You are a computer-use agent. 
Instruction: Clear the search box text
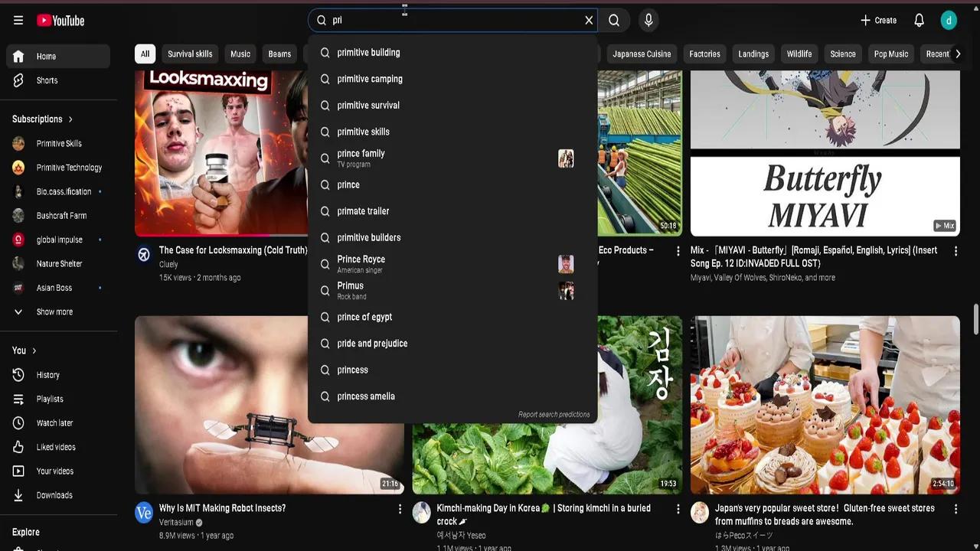pos(589,21)
